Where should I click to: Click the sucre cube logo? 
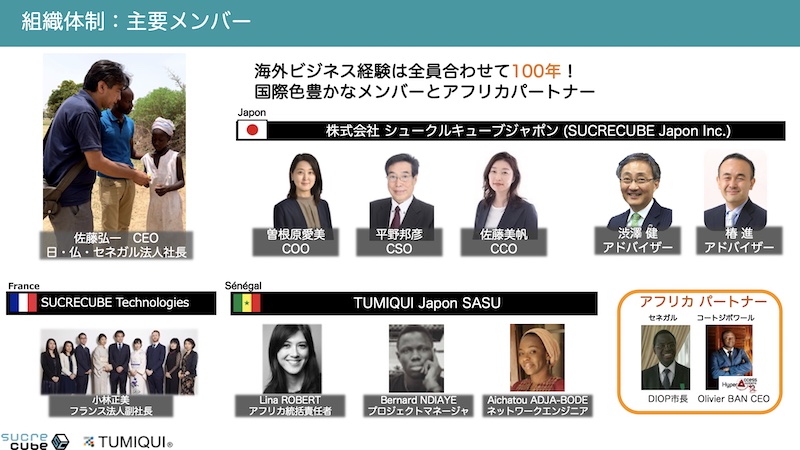(35, 441)
